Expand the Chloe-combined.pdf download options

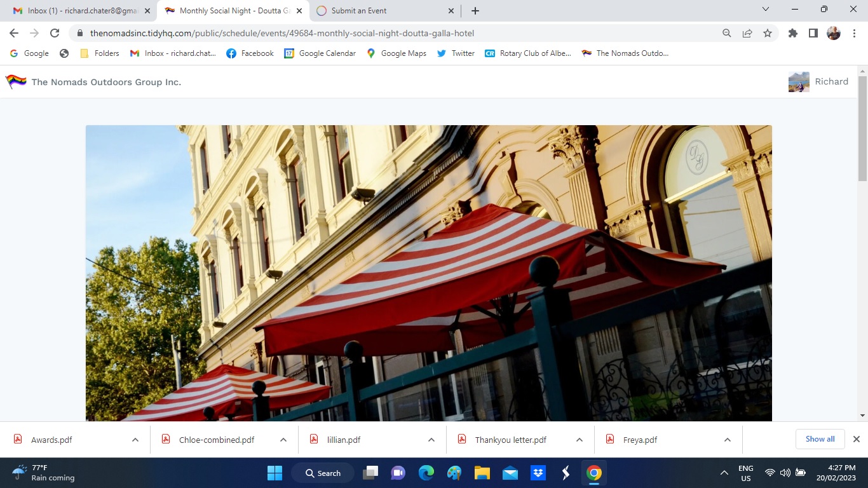coord(283,440)
